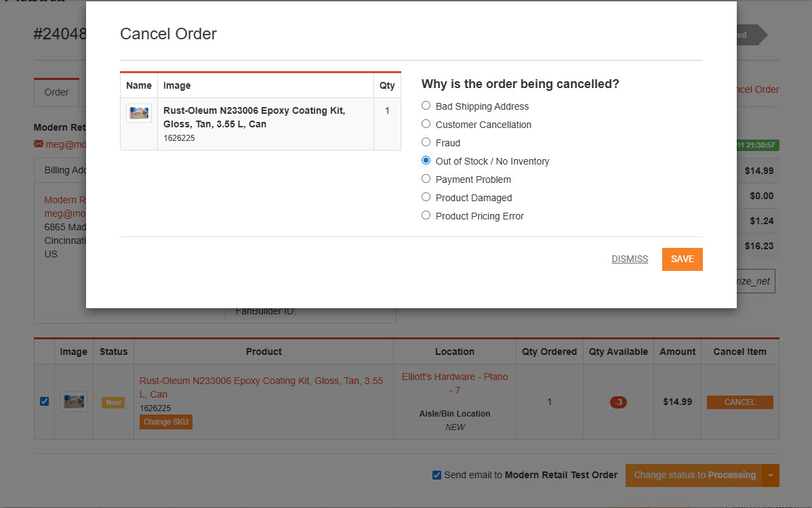Cancel the Rust-Oleum line item
The height and width of the screenshot is (508, 812).
739,402
